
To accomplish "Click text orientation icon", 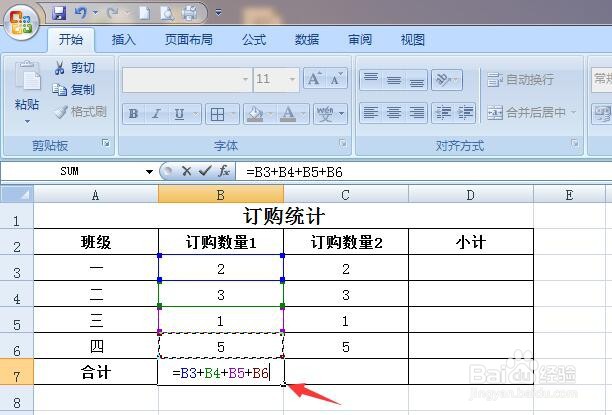I will 443,80.
